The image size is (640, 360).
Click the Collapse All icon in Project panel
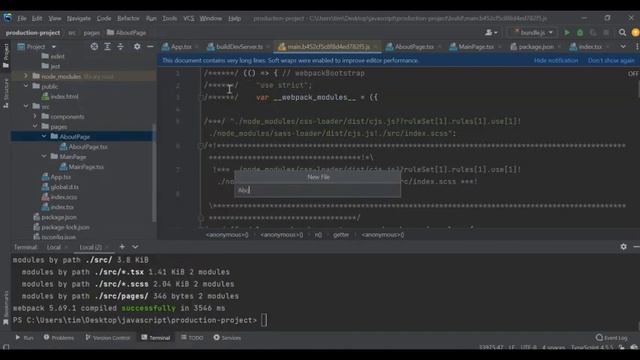[120, 47]
